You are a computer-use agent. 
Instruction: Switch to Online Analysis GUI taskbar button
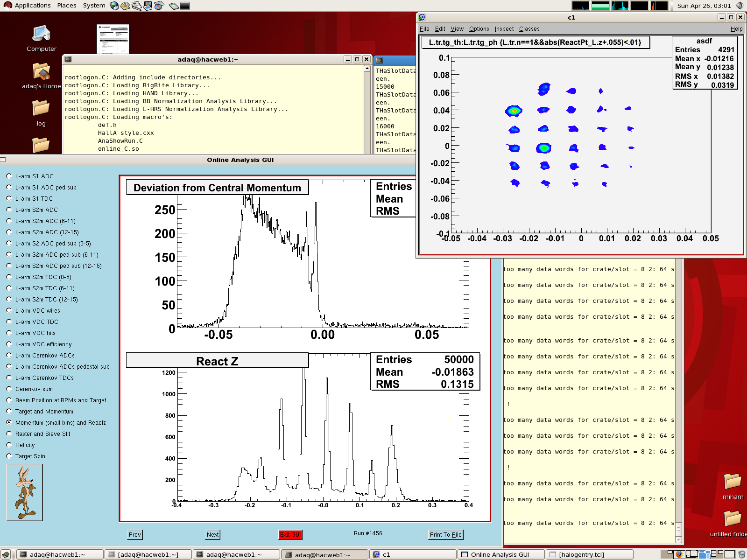500,554
